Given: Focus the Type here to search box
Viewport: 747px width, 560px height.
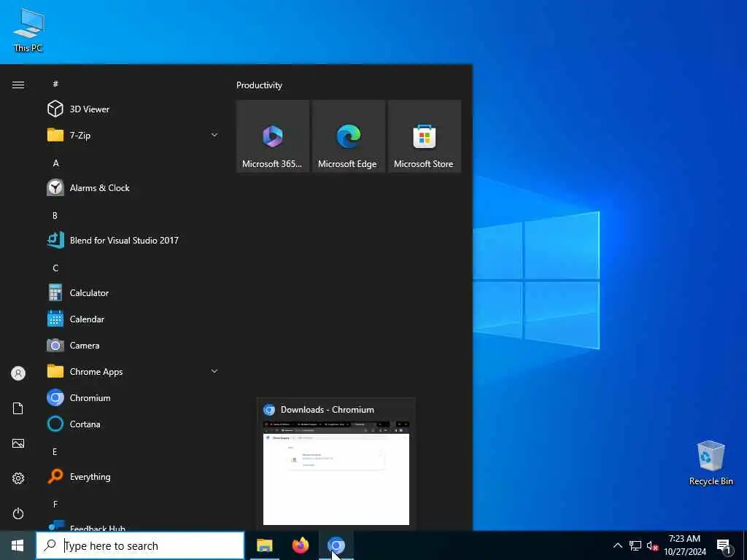Looking at the screenshot, I should (x=140, y=545).
